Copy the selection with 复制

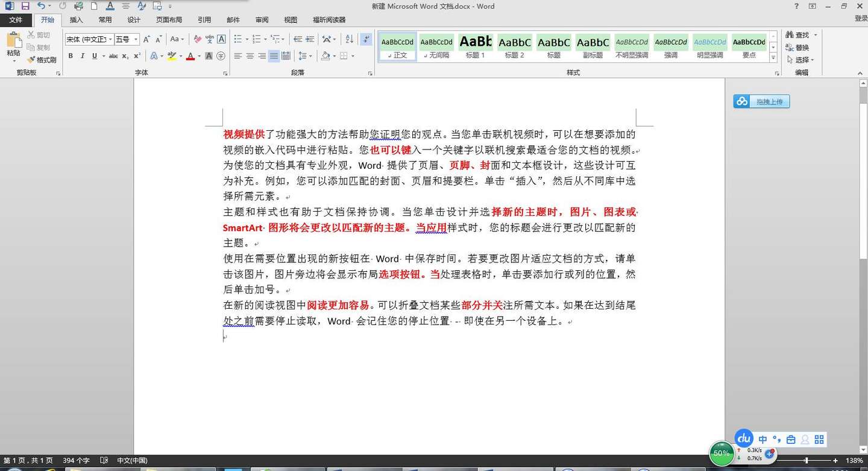tap(39, 47)
